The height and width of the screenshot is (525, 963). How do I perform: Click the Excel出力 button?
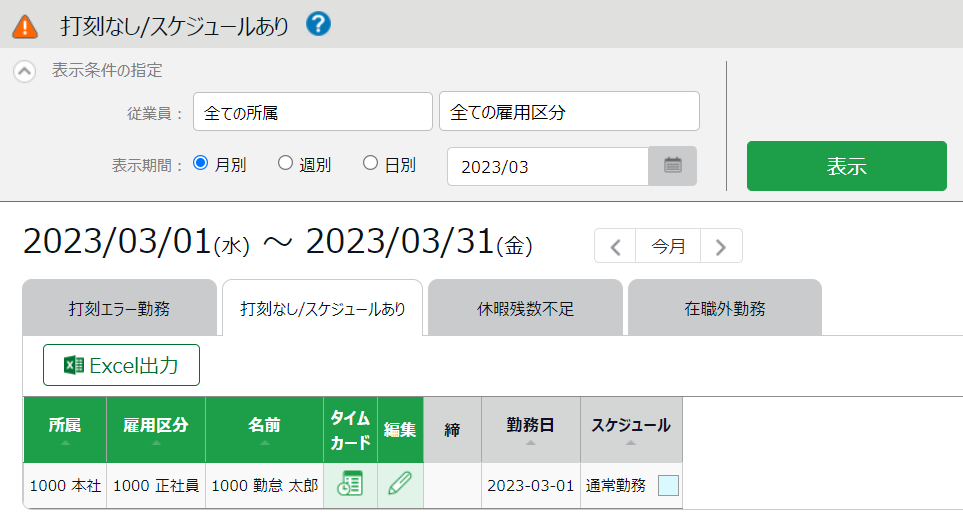click(x=121, y=365)
